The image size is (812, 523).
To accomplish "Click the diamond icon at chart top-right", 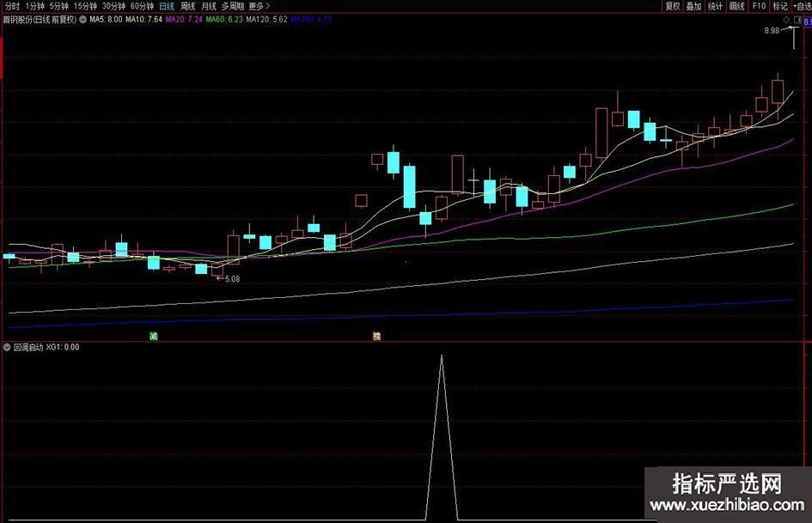I will [x=786, y=20].
